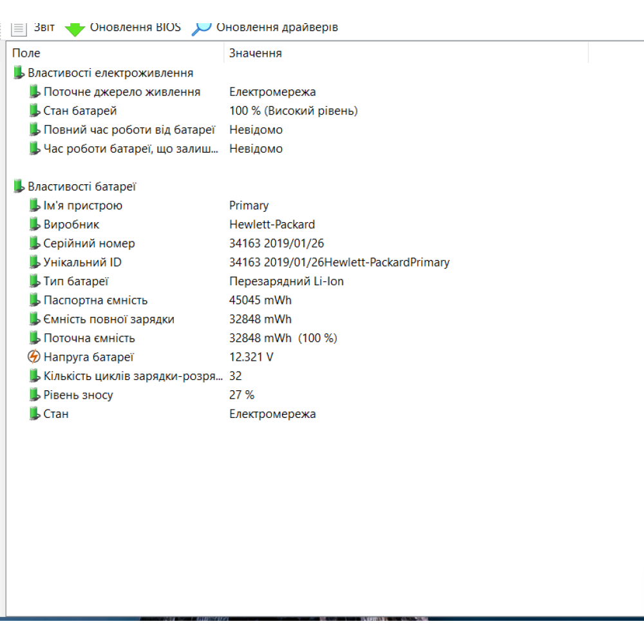Viewport: 644px width, 644px height.
Task: Click the green Оновлення BIOS arrow icon
Action: [x=75, y=29]
